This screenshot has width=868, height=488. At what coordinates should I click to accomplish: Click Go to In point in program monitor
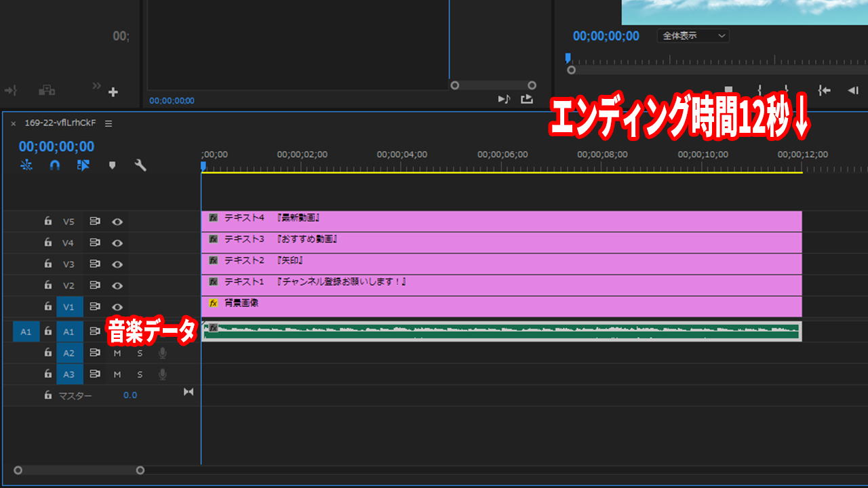click(x=824, y=90)
